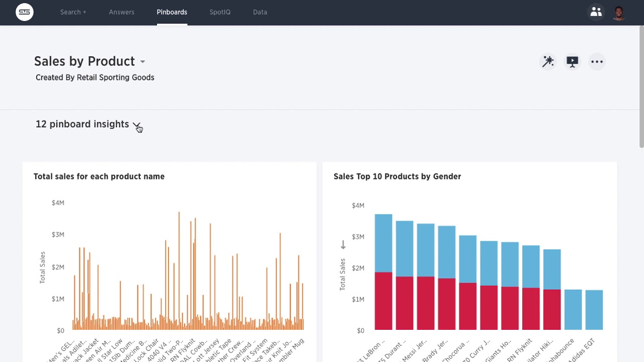Expand the Sales by Product title dropdown
This screenshot has width=644, height=362.
point(142,62)
